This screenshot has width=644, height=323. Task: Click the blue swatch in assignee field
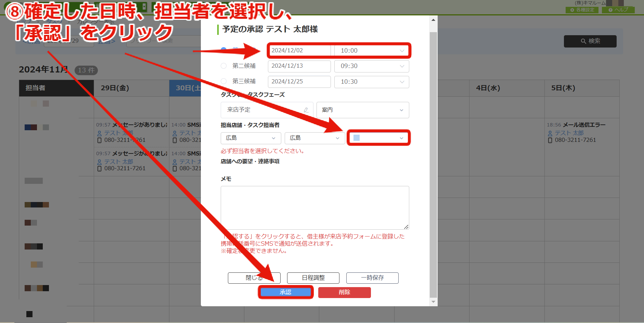356,138
